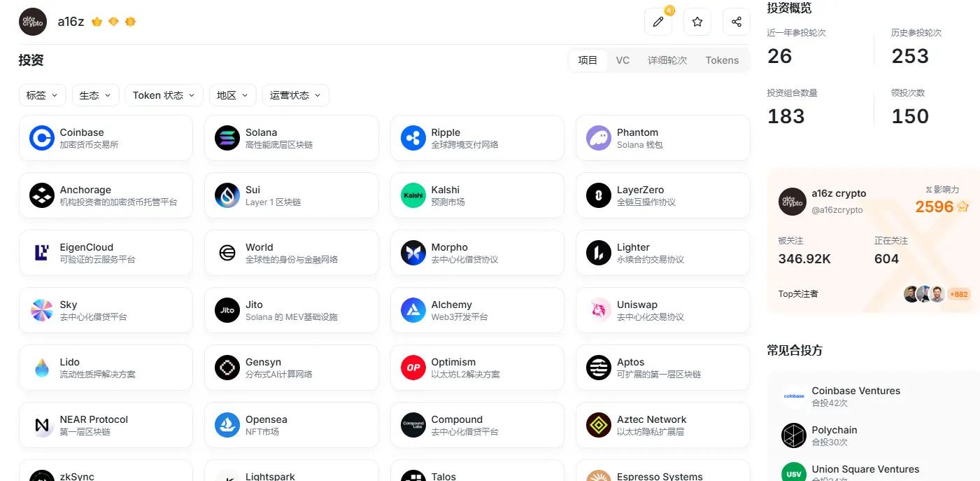Switch to the 详细轮次 tab
The image size is (980, 481).
[667, 60]
